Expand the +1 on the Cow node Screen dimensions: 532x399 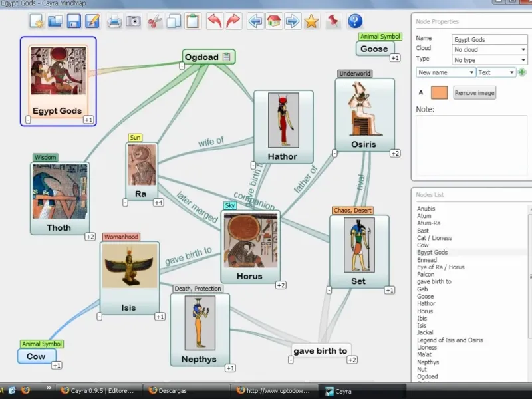(x=57, y=365)
